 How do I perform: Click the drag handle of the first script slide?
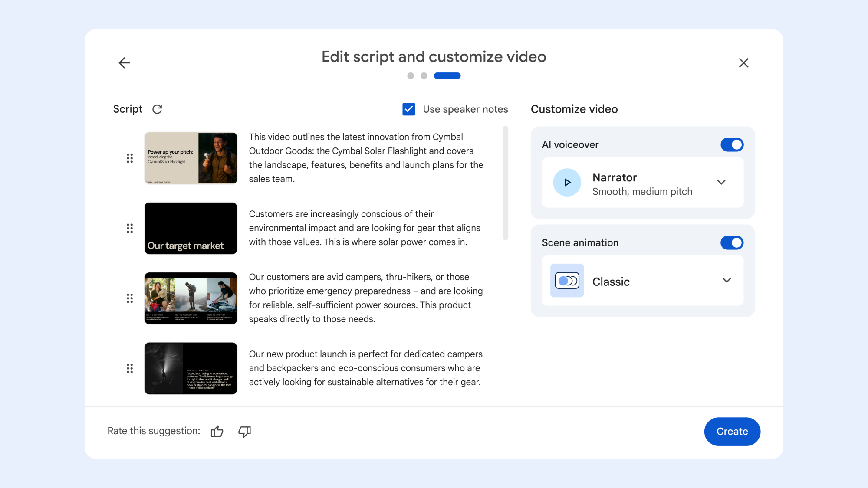tap(129, 158)
